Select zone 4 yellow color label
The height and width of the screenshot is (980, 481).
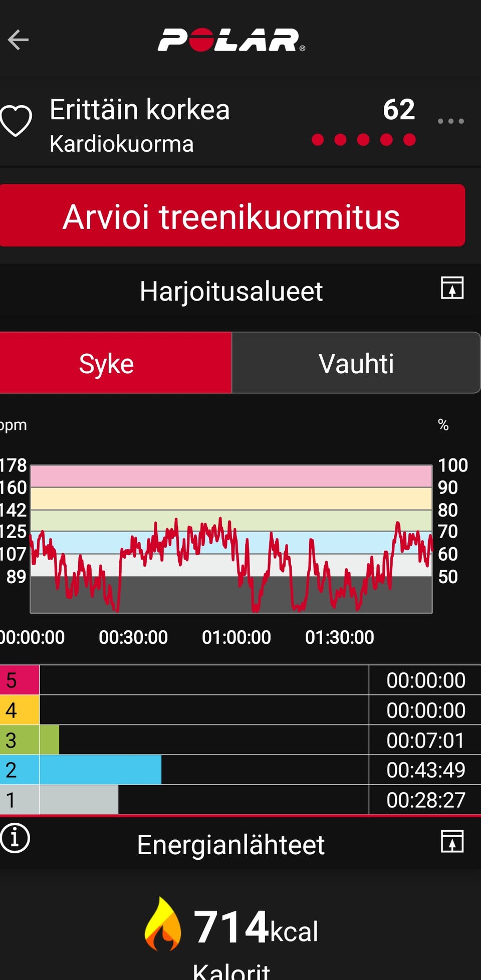coord(20,710)
